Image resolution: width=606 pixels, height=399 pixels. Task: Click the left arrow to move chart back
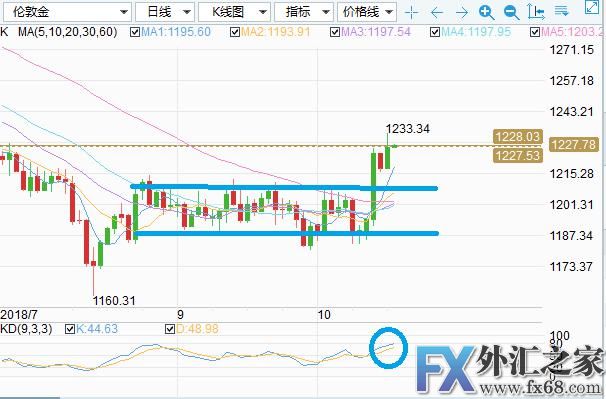[437, 13]
